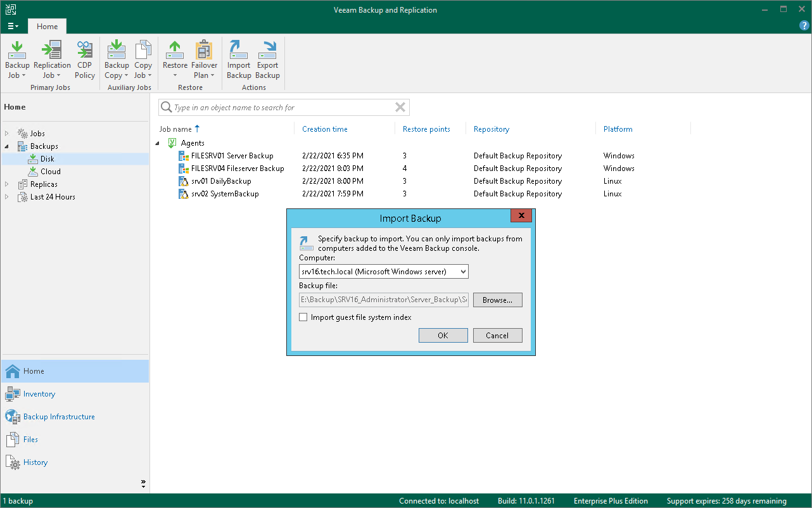Open the Files view

click(x=75, y=440)
